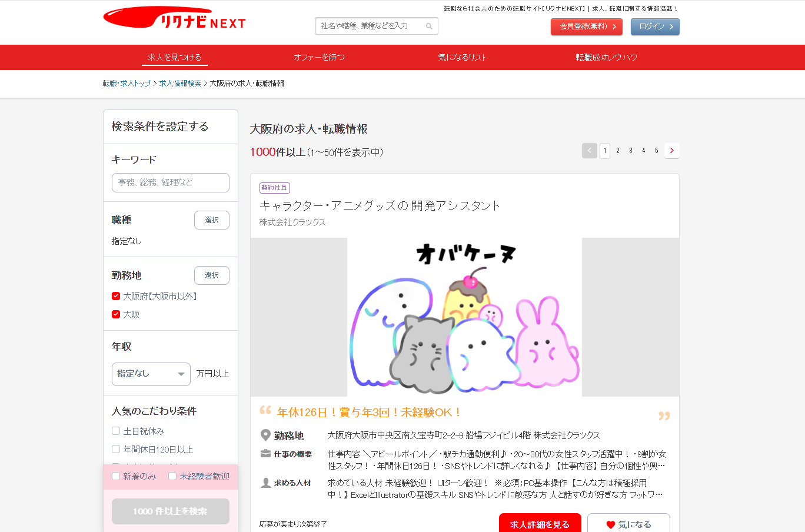805x532 pixels.
Task: Uncheck the 大阪 location checkbox
Action: tap(116, 314)
